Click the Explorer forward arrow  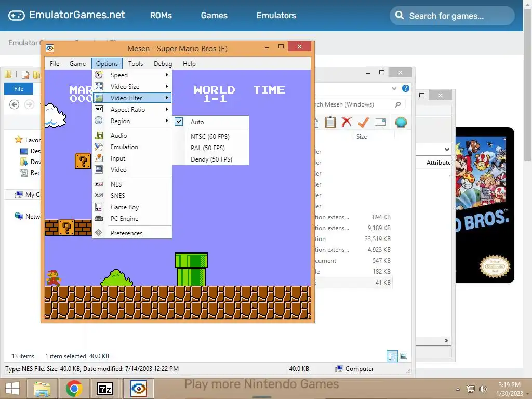tap(30, 104)
